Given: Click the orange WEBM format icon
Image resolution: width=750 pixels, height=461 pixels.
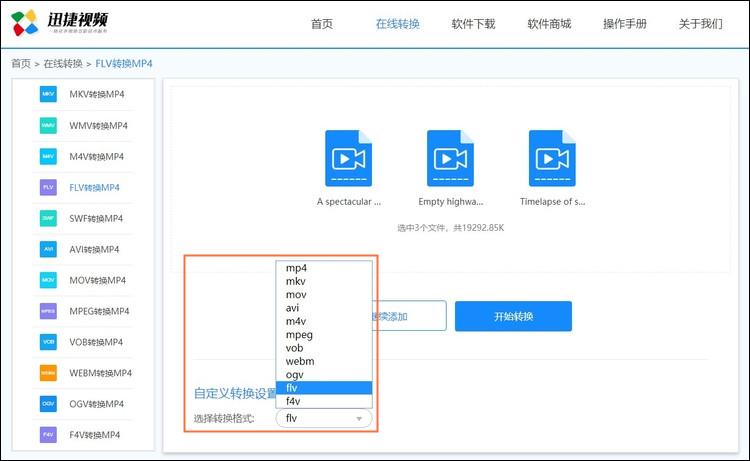Looking at the screenshot, I should coord(48,373).
